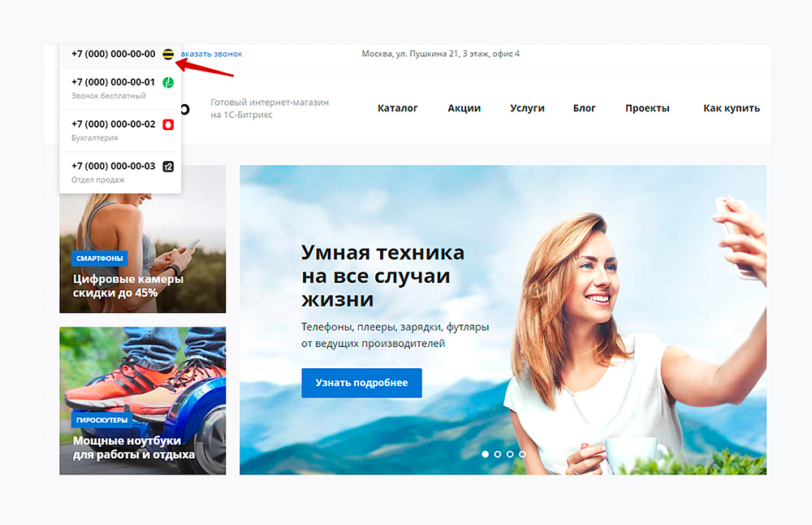Open the Каталог menu

click(x=398, y=107)
